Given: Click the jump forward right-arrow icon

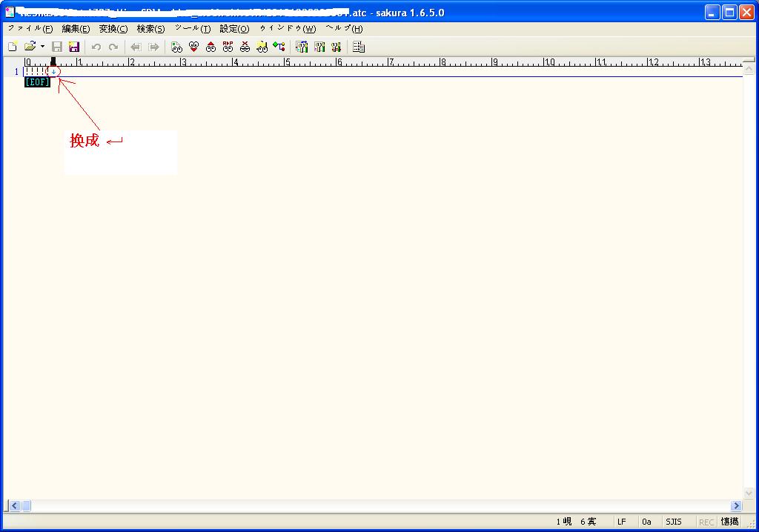Looking at the screenshot, I should tap(153, 47).
